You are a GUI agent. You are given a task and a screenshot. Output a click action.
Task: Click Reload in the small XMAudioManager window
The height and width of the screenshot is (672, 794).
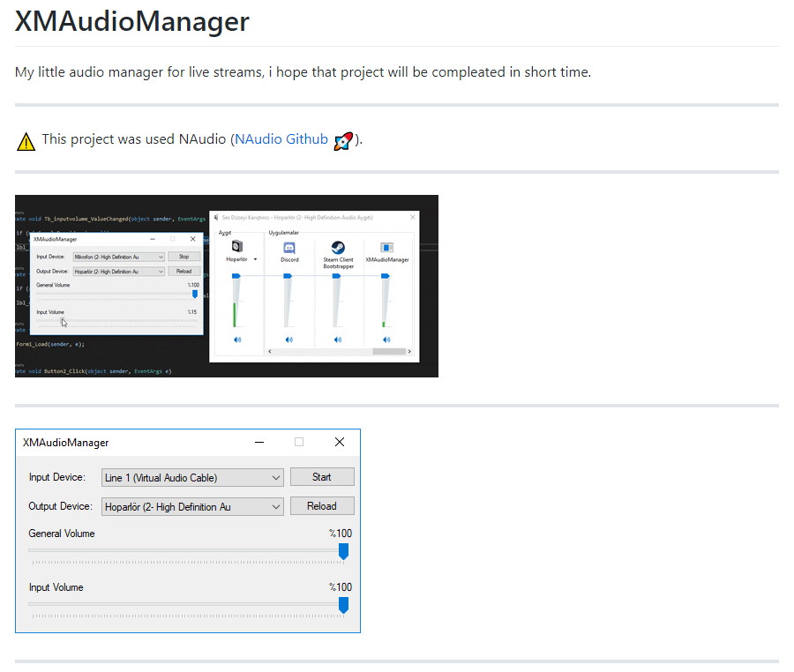coord(184,272)
